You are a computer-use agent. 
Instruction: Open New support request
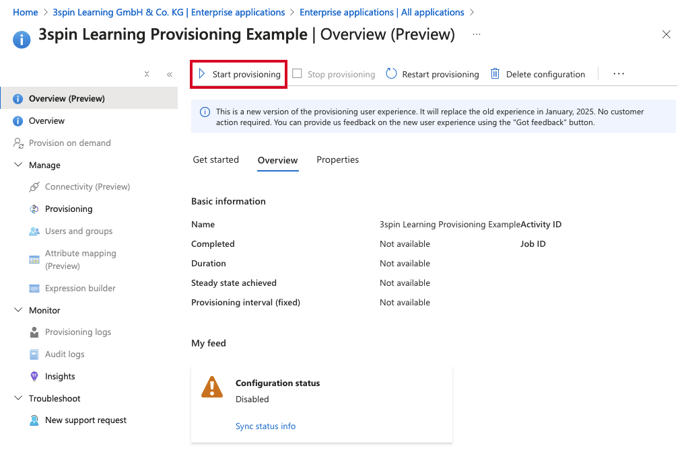tap(86, 420)
